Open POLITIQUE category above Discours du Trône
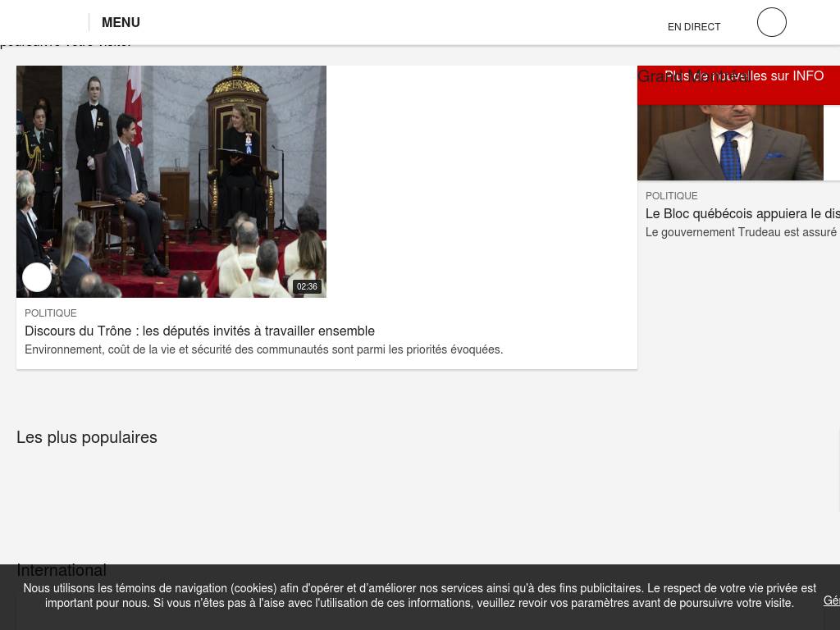Image resolution: width=840 pixels, height=630 pixels. [x=51, y=313]
